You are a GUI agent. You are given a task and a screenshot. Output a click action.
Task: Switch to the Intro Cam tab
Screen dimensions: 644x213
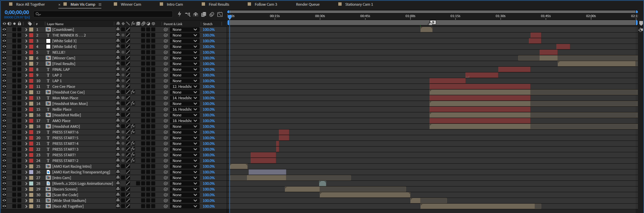click(175, 4)
